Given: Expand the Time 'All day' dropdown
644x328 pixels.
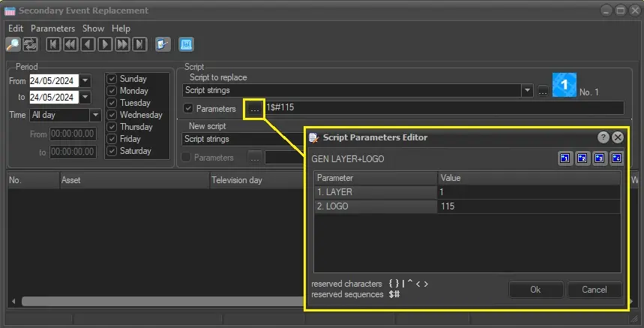Looking at the screenshot, I should [x=95, y=116].
